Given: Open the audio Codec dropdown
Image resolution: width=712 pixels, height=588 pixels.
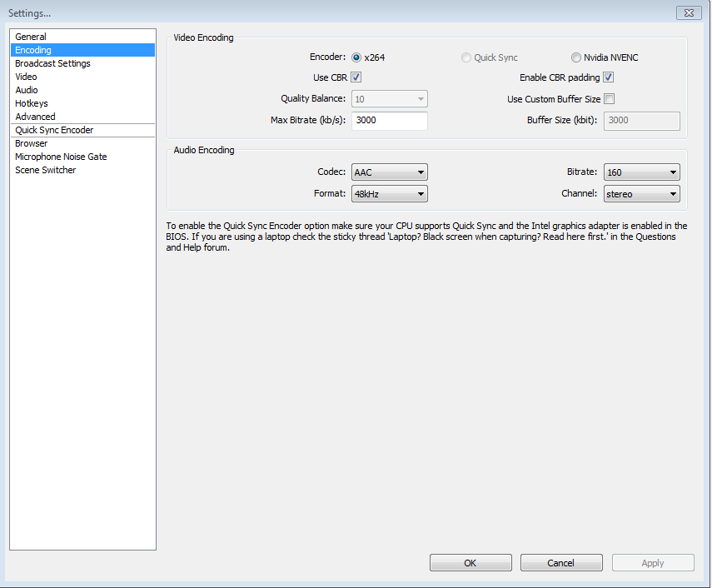Looking at the screenshot, I should click(390, 172).
